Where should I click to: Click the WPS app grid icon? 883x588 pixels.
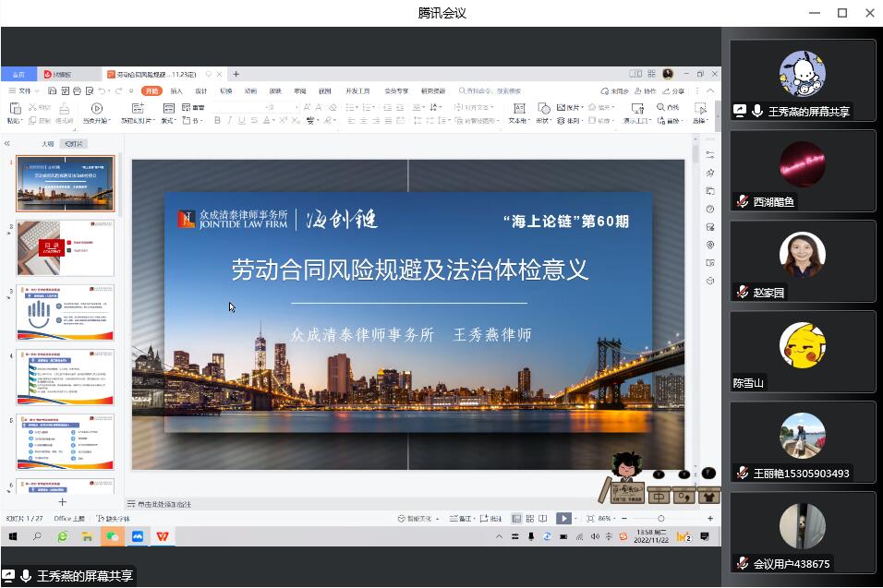point(651,74)
